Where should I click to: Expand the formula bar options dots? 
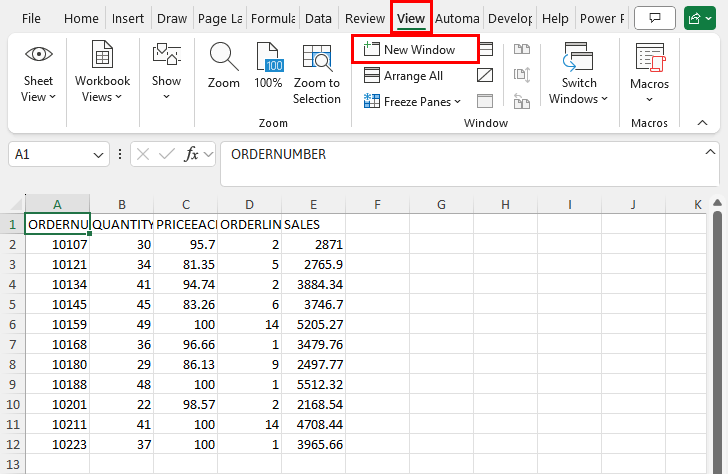[x=120, y=154]
